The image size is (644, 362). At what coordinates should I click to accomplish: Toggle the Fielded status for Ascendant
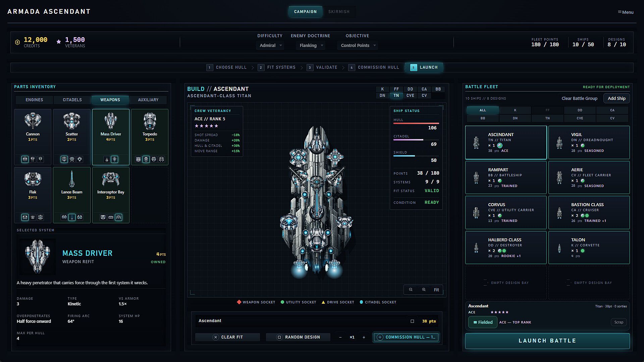pos(483,322)
